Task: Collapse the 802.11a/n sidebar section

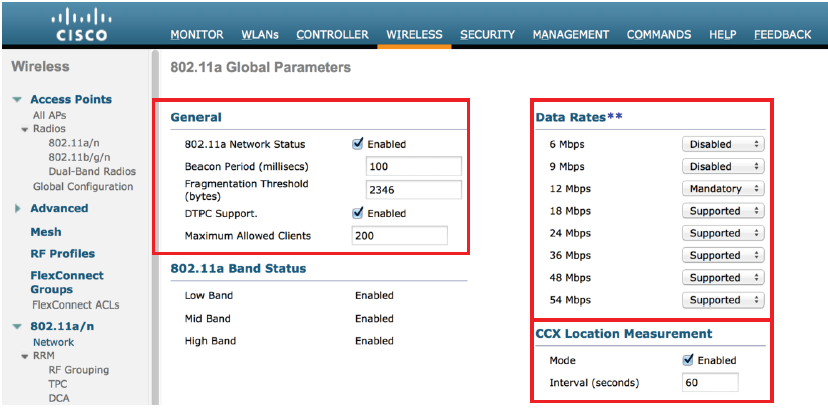Action: pyautogui.click(x=18, y=326)
